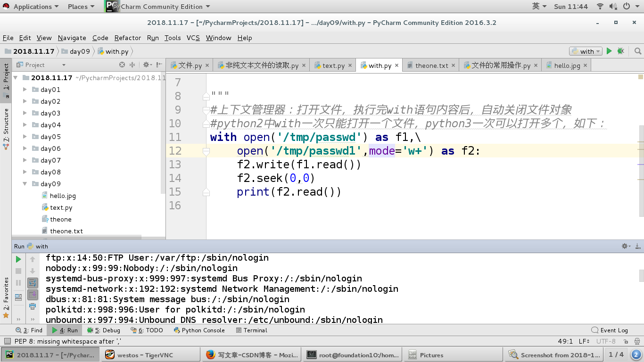Go down the stack trace with the down arrow
This screenshot has height=362, width=644.
(x=33, y=271)
